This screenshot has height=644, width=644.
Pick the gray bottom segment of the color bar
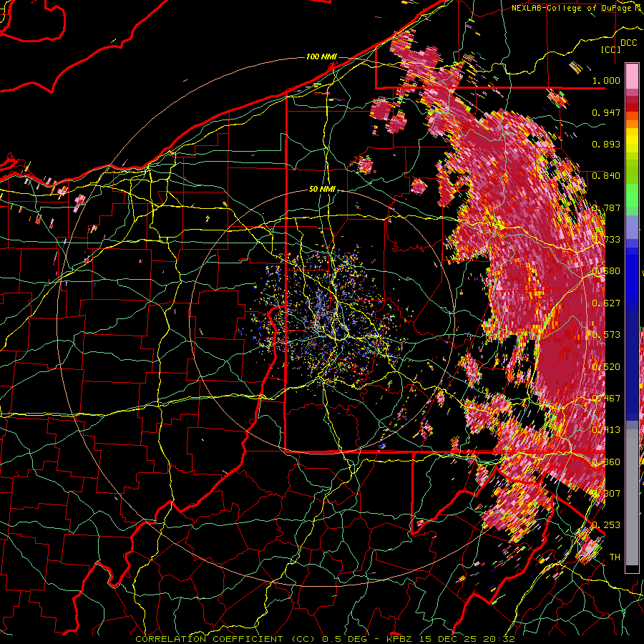(x=632, y=497)
